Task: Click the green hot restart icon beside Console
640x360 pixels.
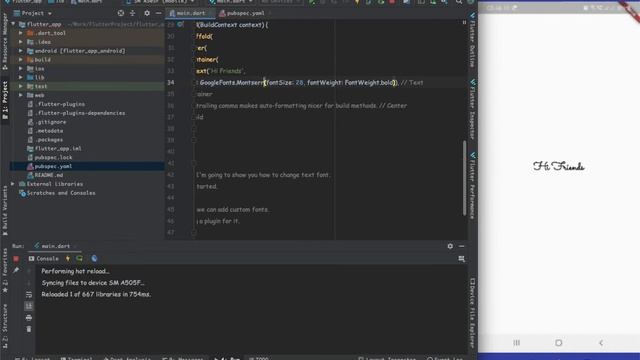Action: click(80, 258)
